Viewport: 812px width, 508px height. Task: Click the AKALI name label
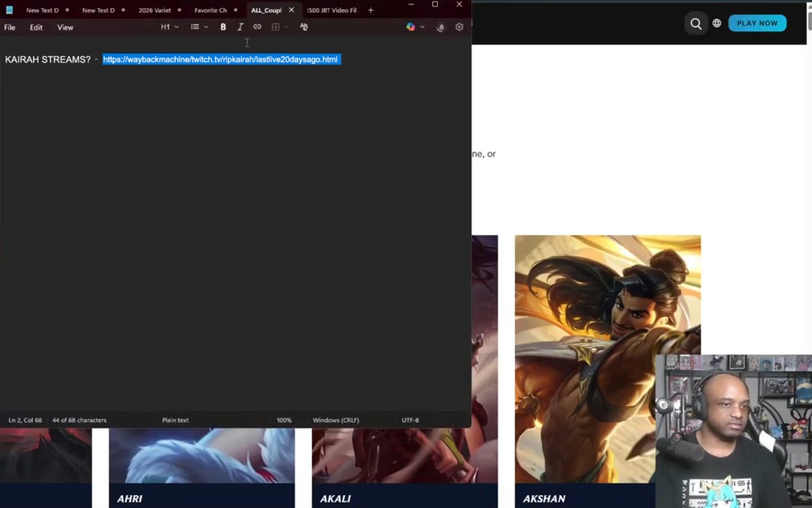point(335,499)
